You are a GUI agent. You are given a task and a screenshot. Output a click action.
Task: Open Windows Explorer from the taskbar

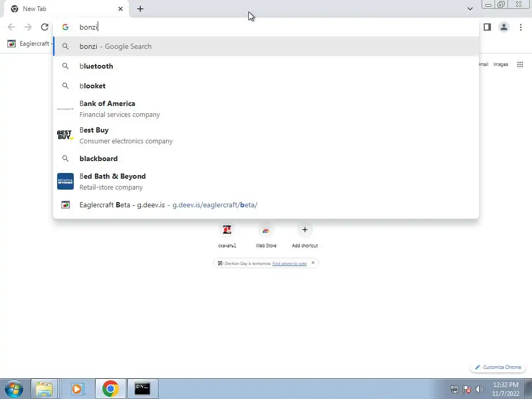[x=45, y=389]
